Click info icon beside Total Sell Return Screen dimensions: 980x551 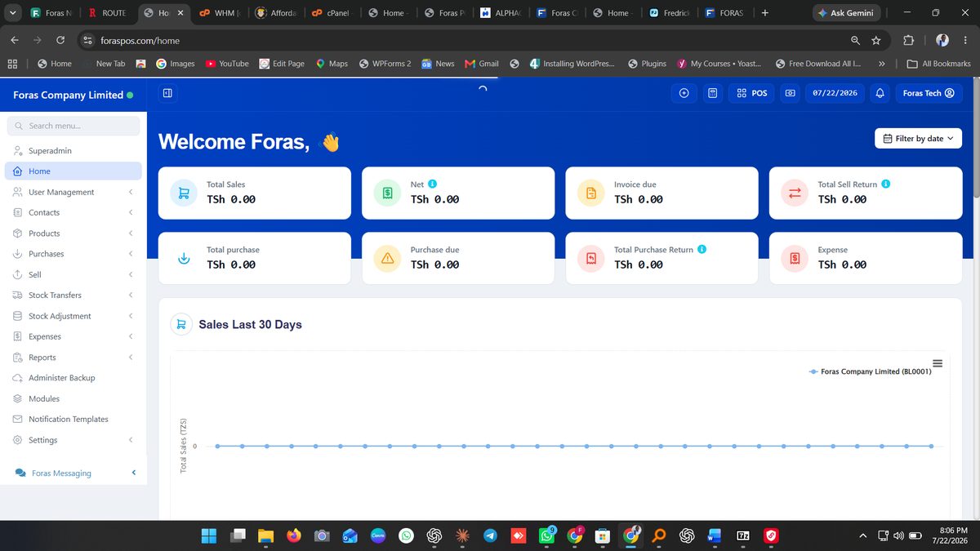click(x=886, y=184)
